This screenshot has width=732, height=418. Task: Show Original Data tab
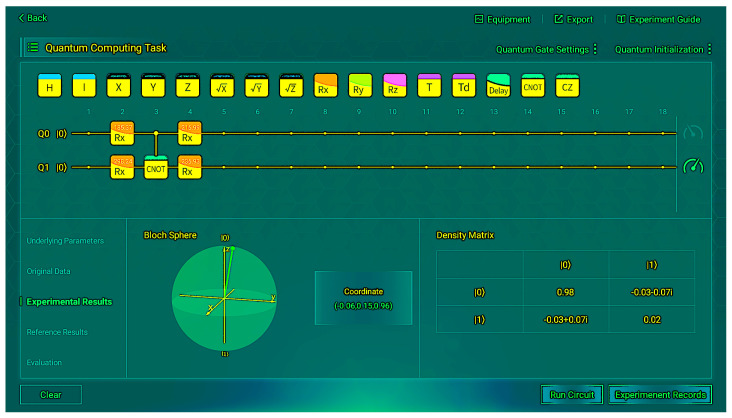pos(48,271)
